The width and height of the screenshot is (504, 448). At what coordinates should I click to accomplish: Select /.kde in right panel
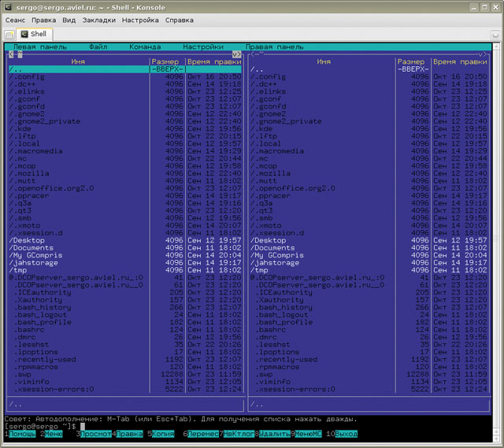pyautogui.click(x=369, y=129)
